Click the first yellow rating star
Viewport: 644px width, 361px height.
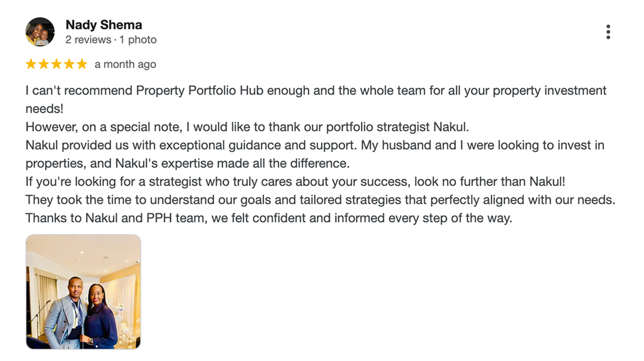[x=31, y=64]
